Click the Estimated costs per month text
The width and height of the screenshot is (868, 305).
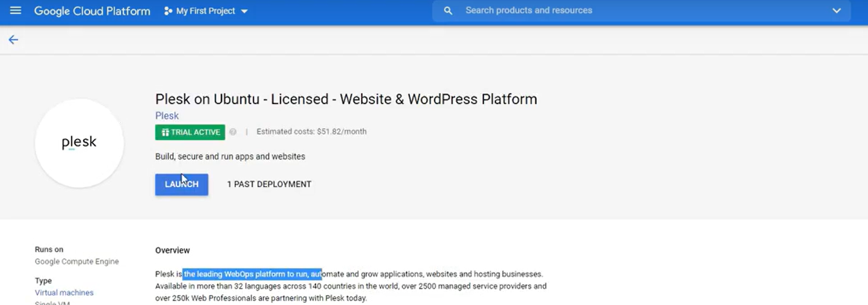(311, 132)
